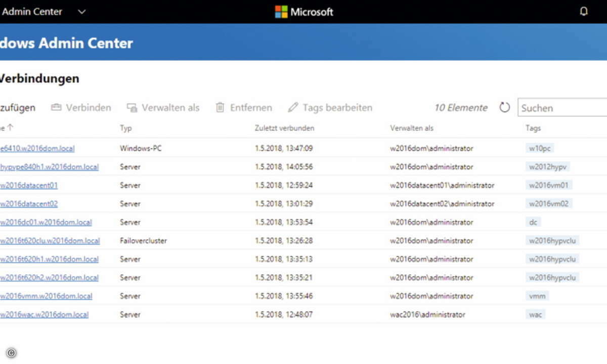Click the w10pc tag
Viewport: 607px width, 364px height.
(540, 149)
